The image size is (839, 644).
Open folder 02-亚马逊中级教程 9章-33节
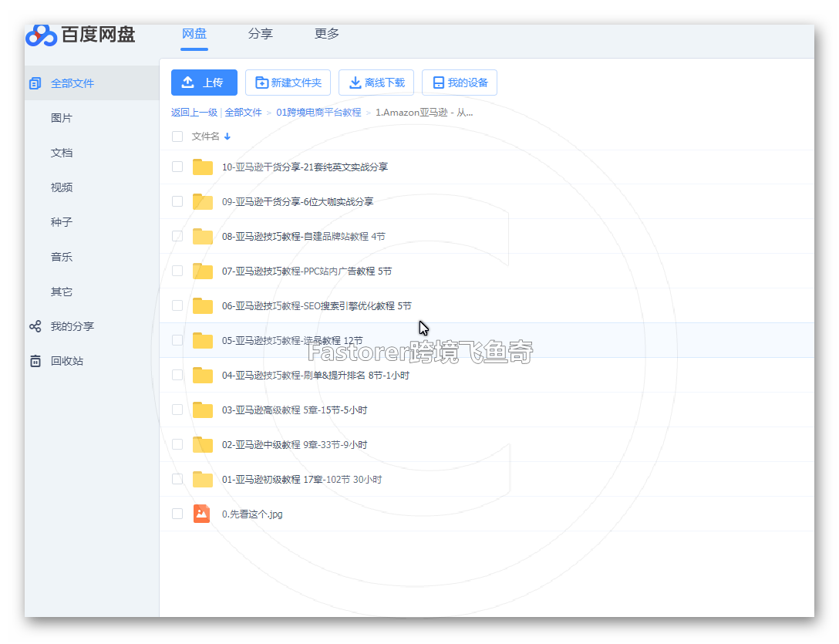(295, 445)
